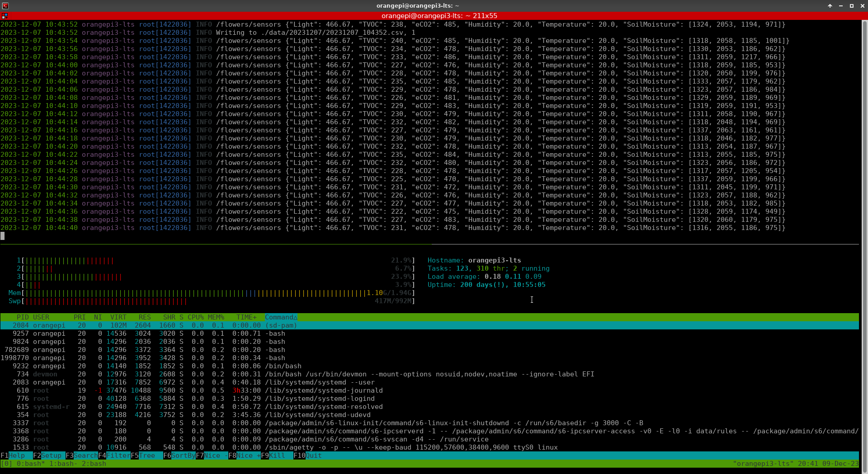Click F1 Help in htop footer
This screenshot has height=474, width=868.
pos(13,455)
